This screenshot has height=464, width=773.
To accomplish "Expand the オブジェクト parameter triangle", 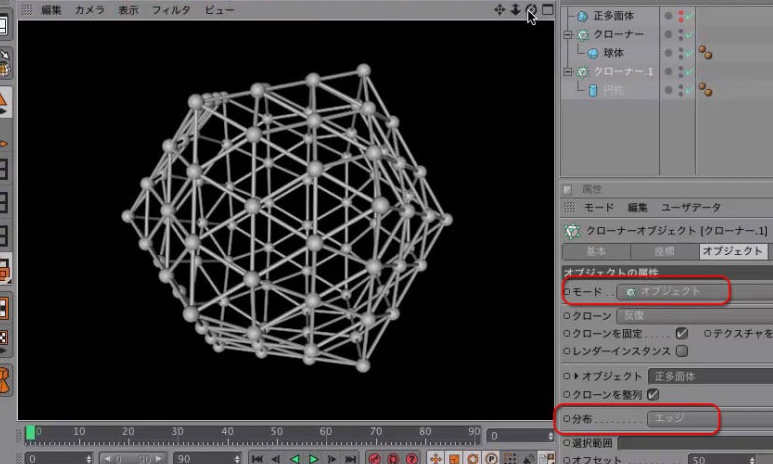I will click(x=576, y=376).
